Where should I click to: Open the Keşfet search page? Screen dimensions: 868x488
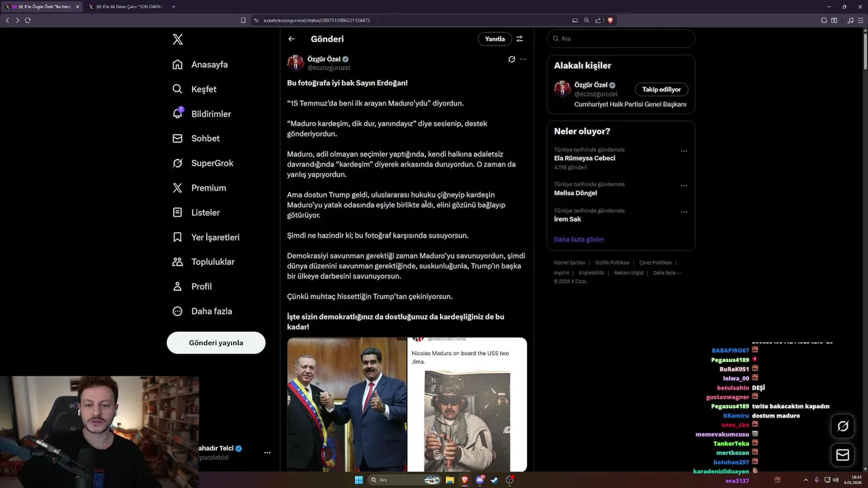[x=195, y=89]
